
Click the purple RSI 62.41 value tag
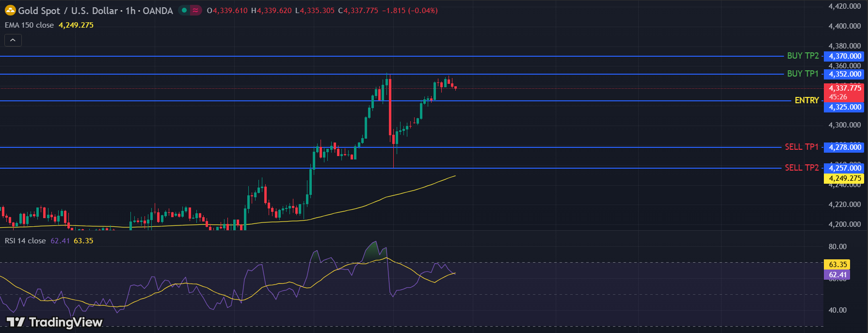(x=837, y=275)
